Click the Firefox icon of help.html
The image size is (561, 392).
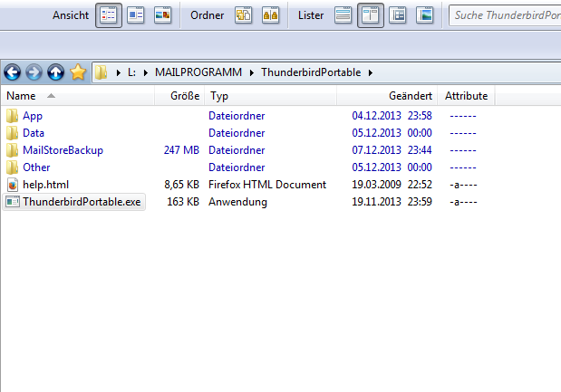point(13,185)
